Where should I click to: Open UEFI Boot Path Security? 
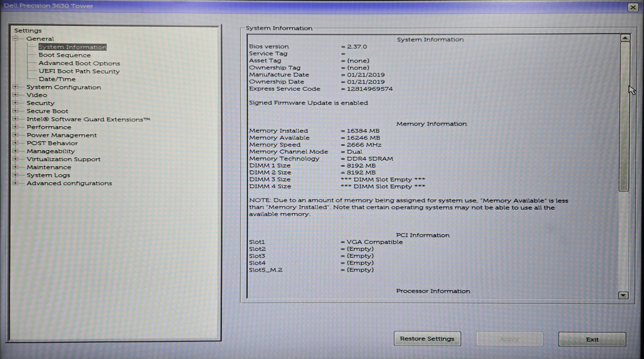79,71
